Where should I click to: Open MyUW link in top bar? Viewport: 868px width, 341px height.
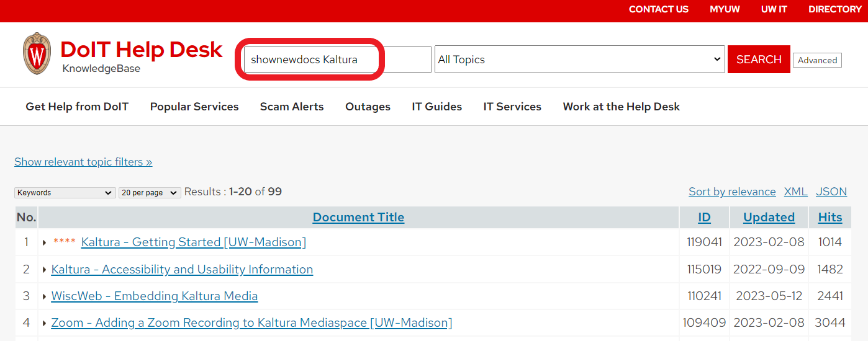tap(725, 9)
